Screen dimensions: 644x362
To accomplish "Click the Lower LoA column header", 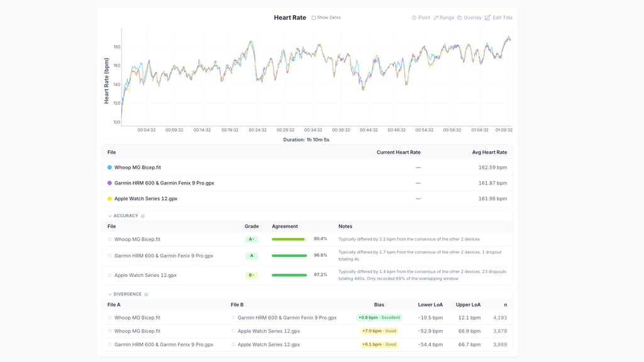I will coord(430,305).
